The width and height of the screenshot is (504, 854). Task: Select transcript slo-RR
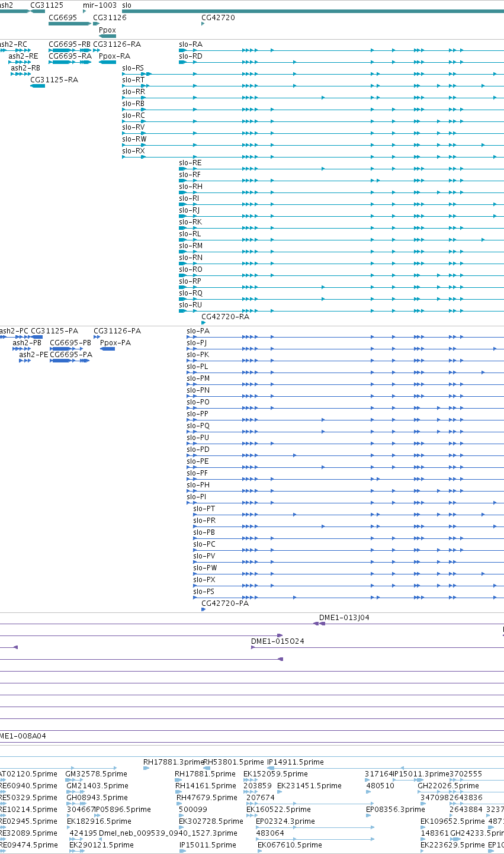[x=133, y=92]
